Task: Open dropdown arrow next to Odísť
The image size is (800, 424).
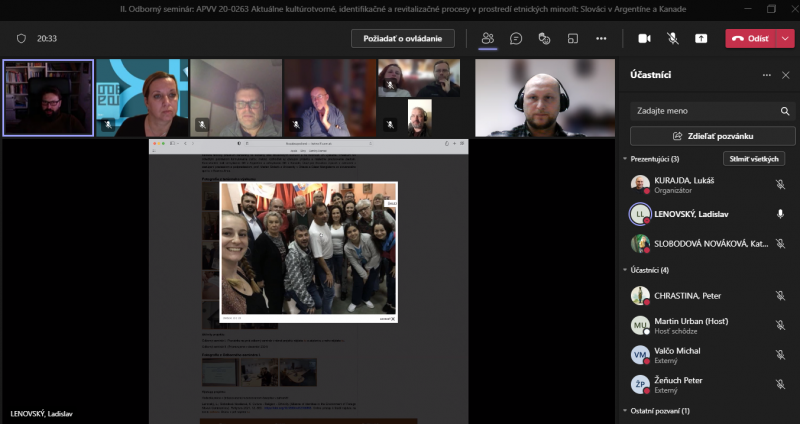Action: [x=786, y=38]
